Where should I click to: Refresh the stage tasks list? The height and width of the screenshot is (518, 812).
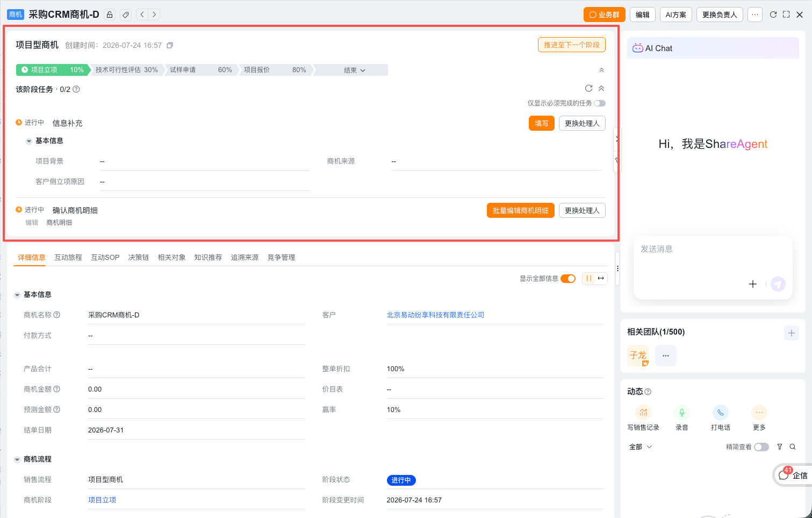[588, 88]
